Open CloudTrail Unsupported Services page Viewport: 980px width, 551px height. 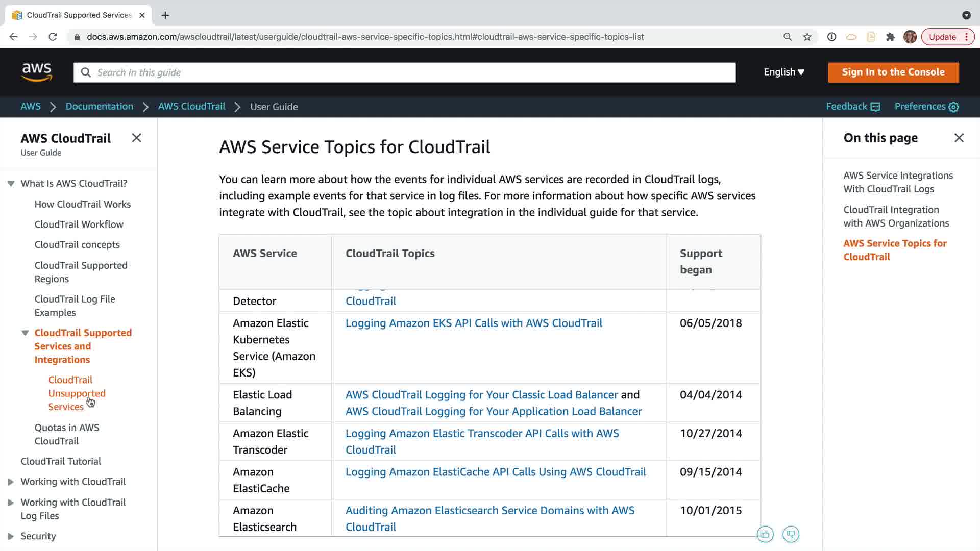click(x=77, y=393)
